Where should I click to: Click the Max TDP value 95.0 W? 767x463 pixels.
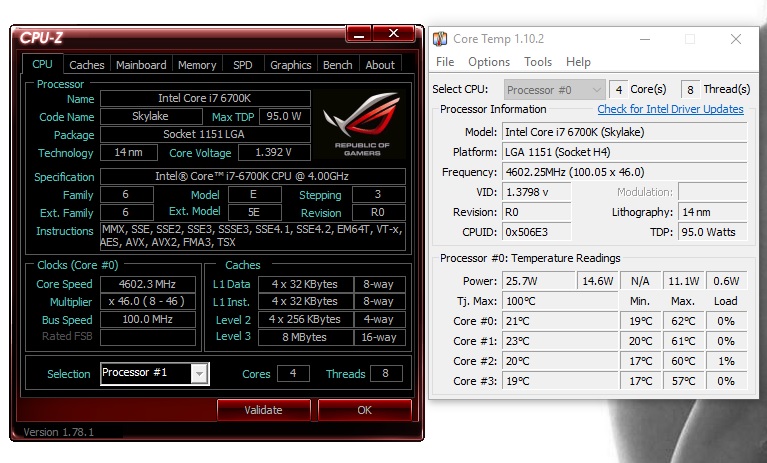284,116
